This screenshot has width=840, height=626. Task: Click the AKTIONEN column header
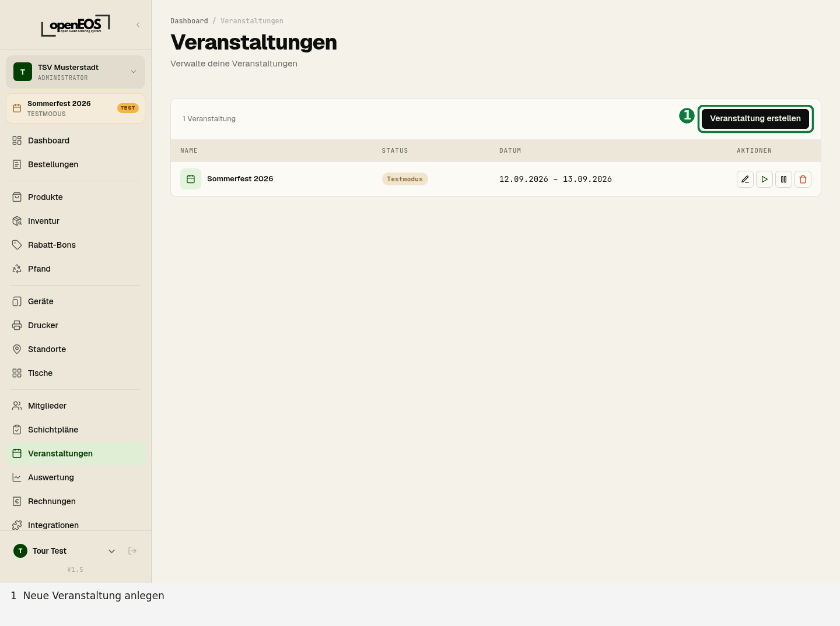point(754,150)
